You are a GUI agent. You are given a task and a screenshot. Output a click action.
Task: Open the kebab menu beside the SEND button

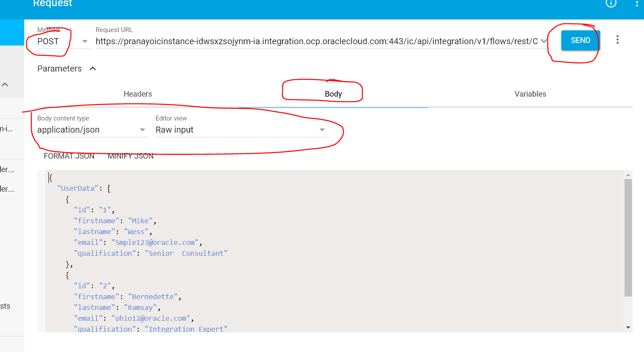click(617, 39)
